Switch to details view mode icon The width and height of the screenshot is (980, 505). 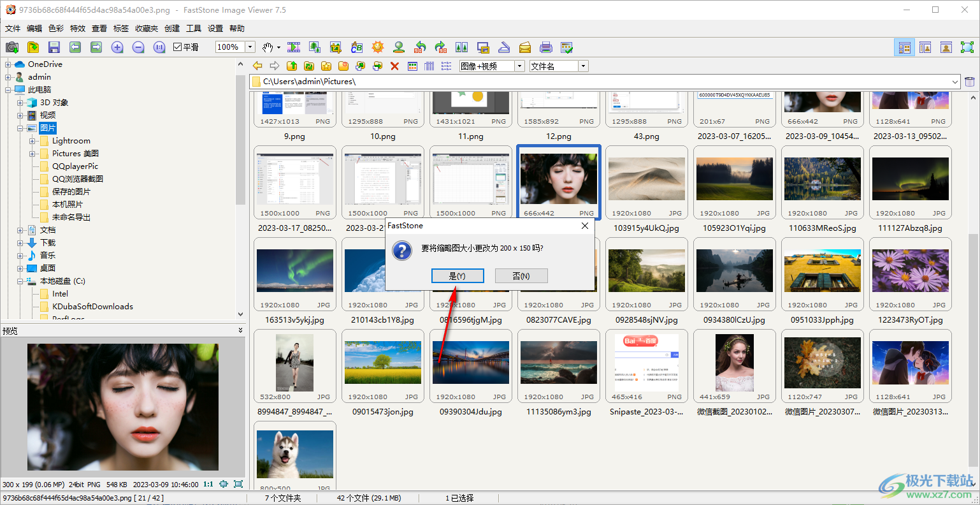pyautogui.click(x=429, y=66)
